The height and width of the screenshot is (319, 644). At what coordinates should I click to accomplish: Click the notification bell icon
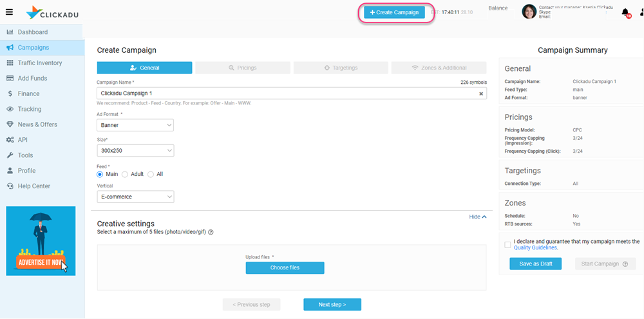[x=625, y=12]
